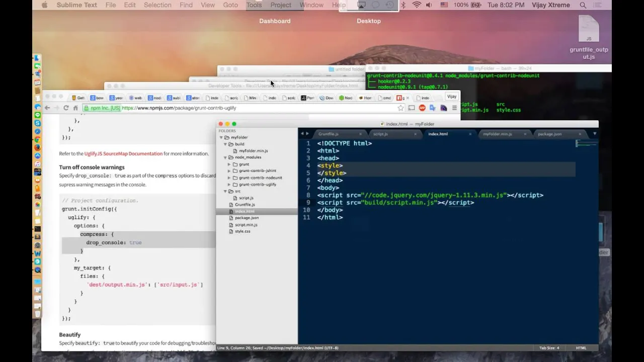Click the Vijay profile button in Chrome
Viewport: 644px width, 362px height.
point(452,97)
